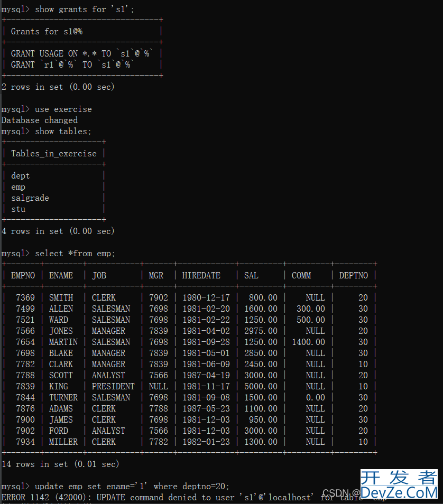This screenshot has height=504, width=443.
Task: Click hire date 1980-12-17
Action: pyautogui.click(x=206, y=297)
